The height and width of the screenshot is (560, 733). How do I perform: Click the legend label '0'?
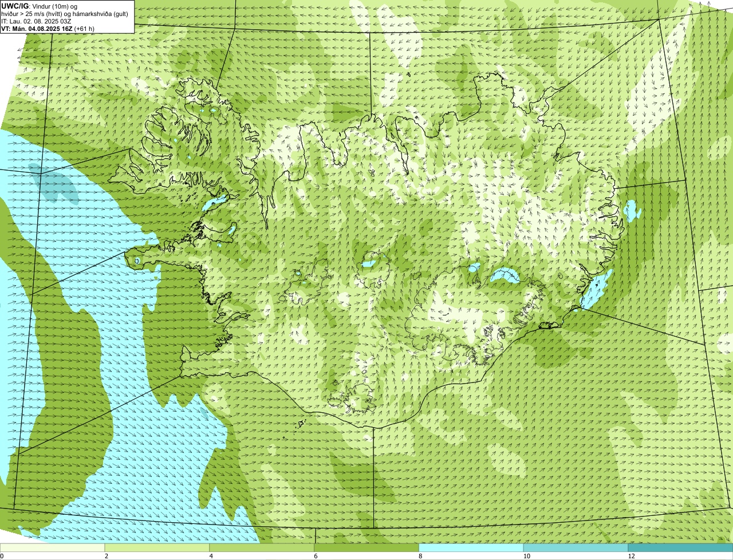[2, 556]
